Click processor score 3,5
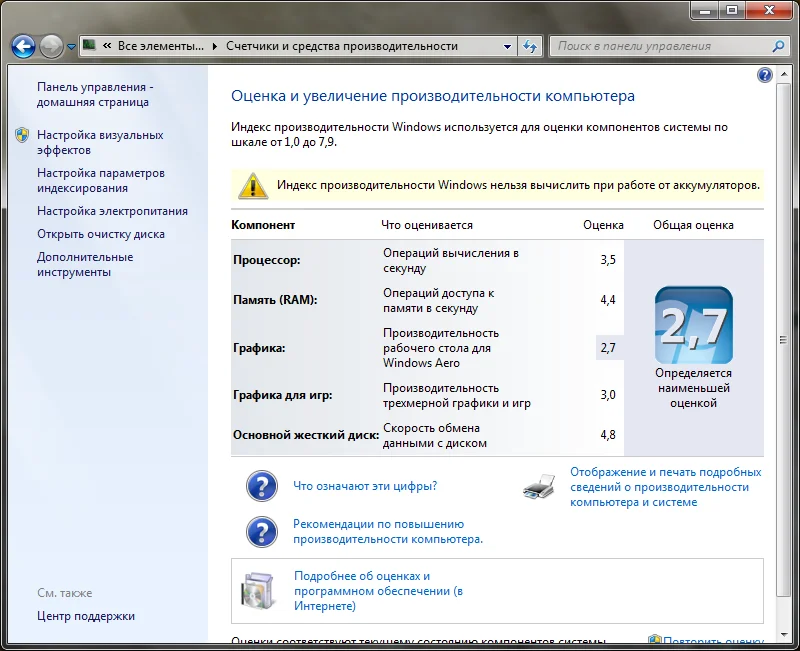This screenshot has width=800, height=651. 608,260
